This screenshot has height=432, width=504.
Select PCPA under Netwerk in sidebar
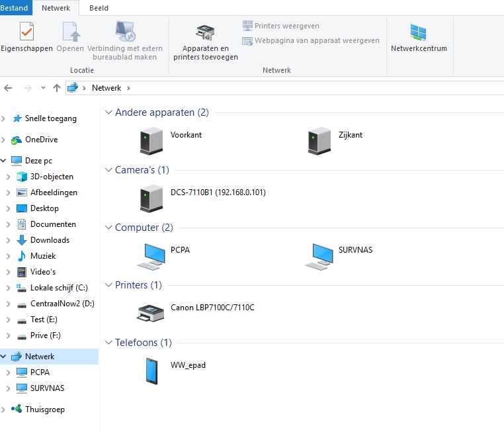[x=40, y=372]
